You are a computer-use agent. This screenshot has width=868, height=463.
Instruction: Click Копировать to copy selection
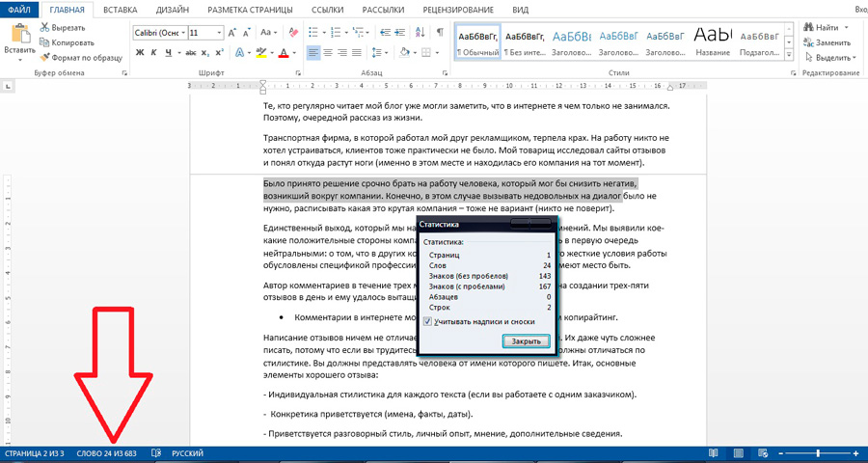(x=67, y=42)
